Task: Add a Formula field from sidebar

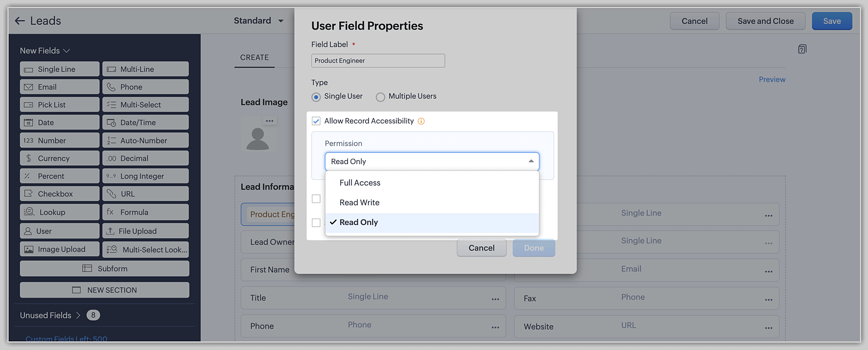Action: (x=145, y=212)
